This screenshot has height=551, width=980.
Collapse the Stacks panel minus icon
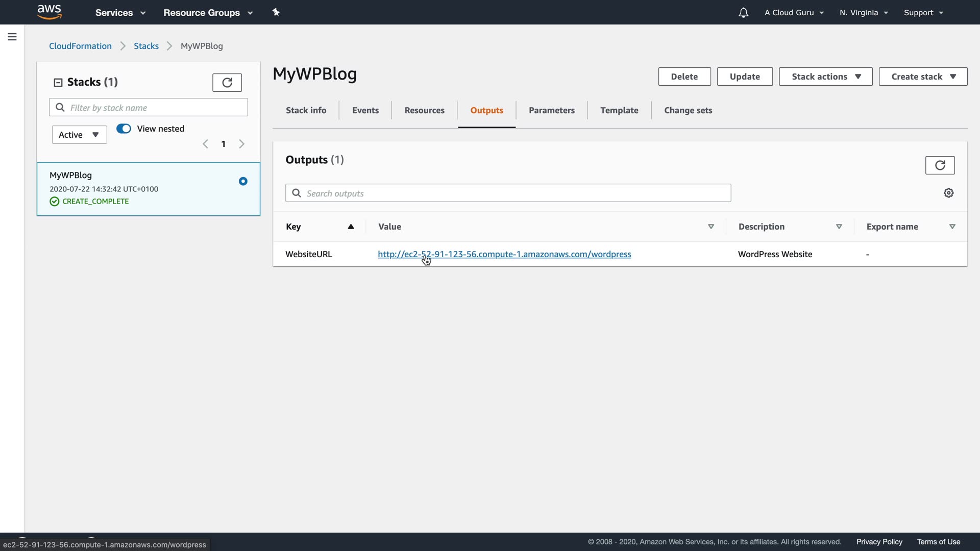click(58, 82)
